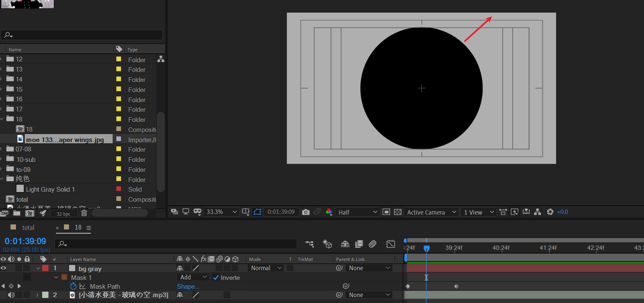Image resolution: width=644 pixels, height=303 pixels.
Task: Open Mask 1 mode Add dropdown
Action: 193,277
